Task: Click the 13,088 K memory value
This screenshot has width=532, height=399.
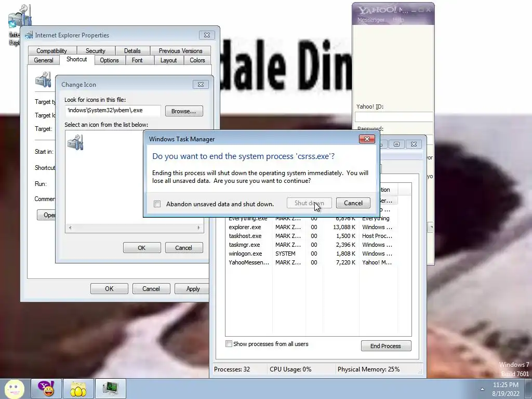Action: click(x=344, y=227)
